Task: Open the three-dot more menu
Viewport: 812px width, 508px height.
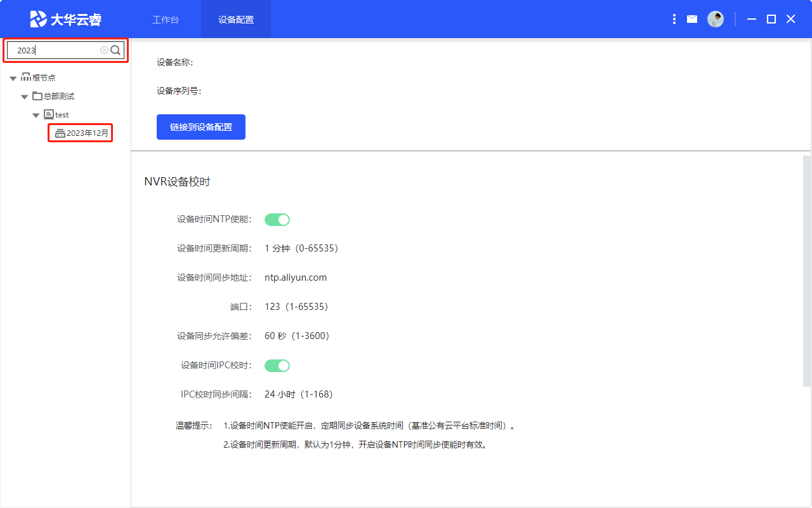Action: coord(674,19)
